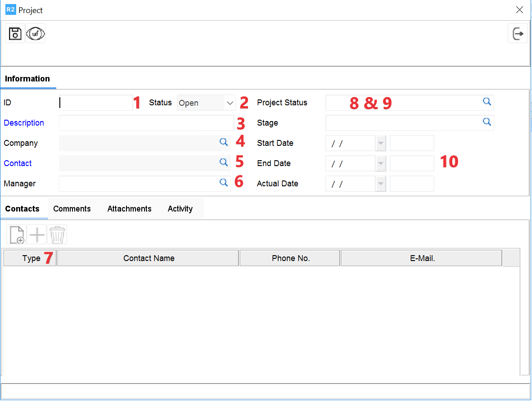The image size is (532, 401).
Task: Click the trash delete icon
Action: 57,235
